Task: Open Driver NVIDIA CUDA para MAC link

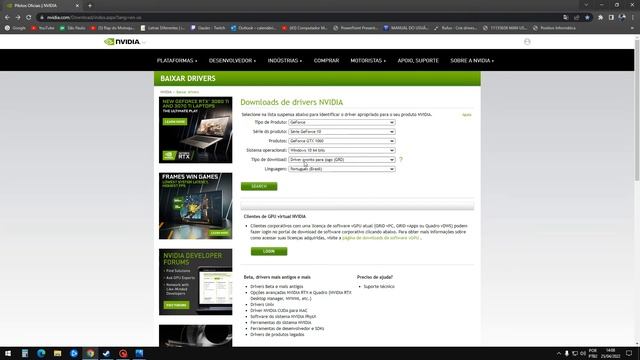Action: coord(279,311)
